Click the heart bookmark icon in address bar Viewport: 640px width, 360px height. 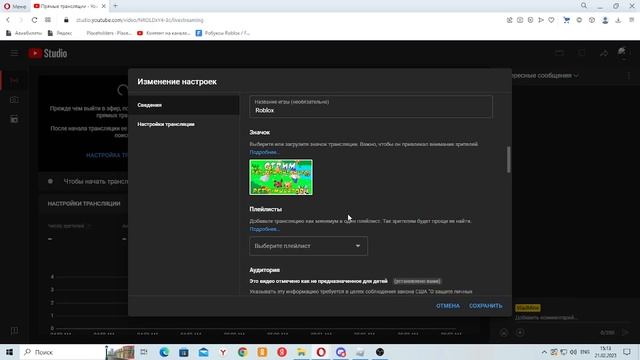point(551,20)
